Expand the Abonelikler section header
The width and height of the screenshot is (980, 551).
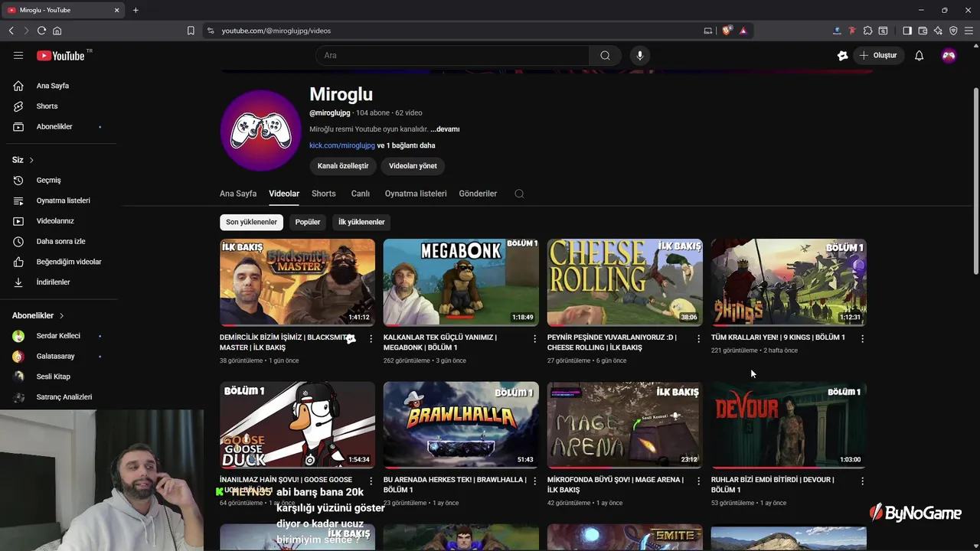coord(38,315)
